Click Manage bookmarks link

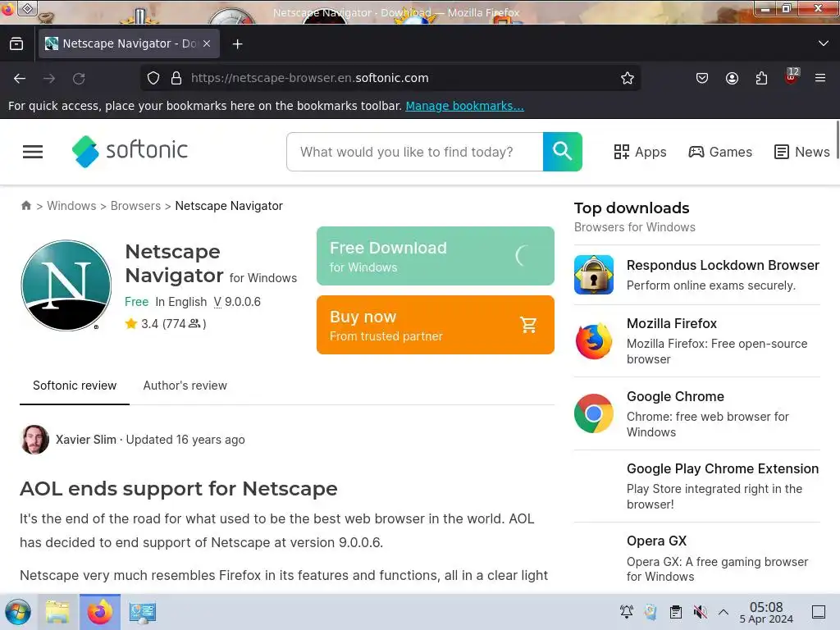(x=464, y=106)
